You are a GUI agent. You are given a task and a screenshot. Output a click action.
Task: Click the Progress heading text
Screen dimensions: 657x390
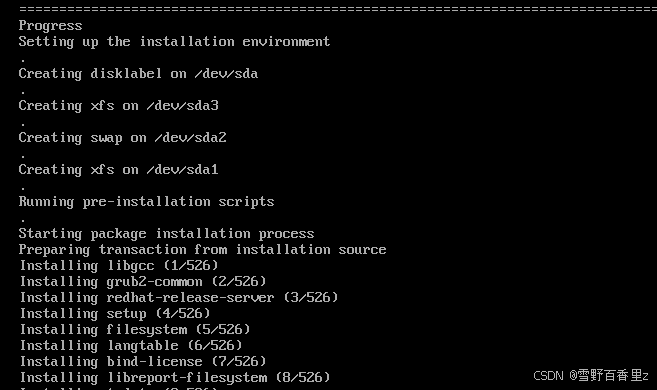50,26
